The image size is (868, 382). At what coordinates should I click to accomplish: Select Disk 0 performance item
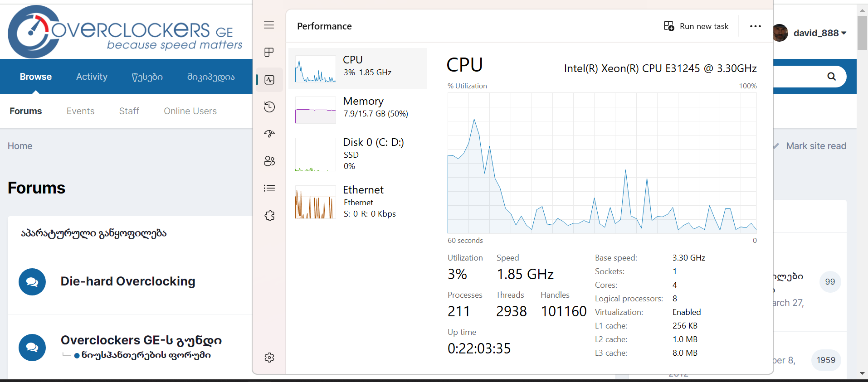coord(357,154)
